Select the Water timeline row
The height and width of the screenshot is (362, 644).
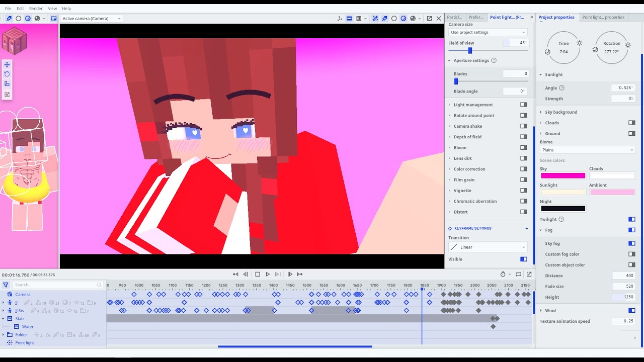click(x=53, y=327)
